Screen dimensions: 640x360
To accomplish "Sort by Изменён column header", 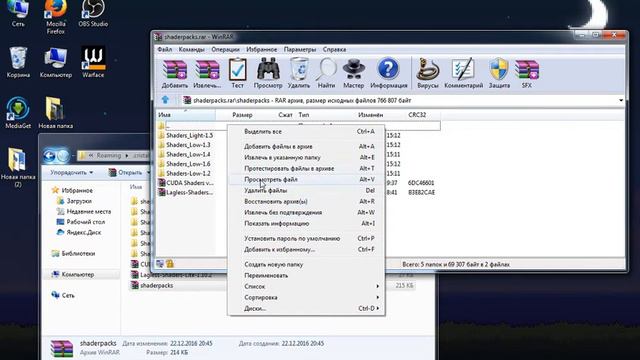I will (x=371, y=115).
